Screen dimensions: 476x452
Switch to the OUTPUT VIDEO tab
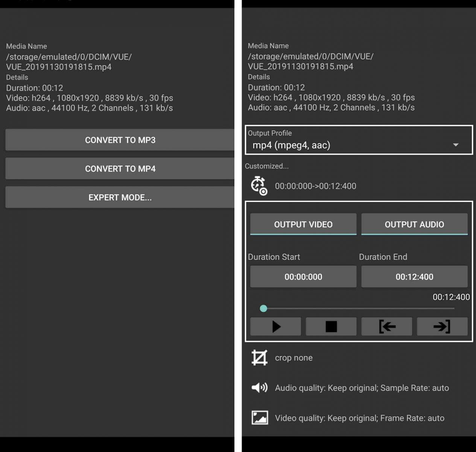(303, 224)
